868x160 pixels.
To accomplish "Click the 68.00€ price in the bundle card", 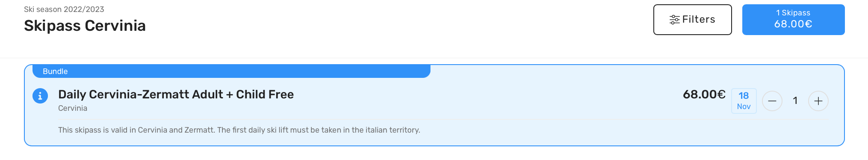I will coord(704,95).
